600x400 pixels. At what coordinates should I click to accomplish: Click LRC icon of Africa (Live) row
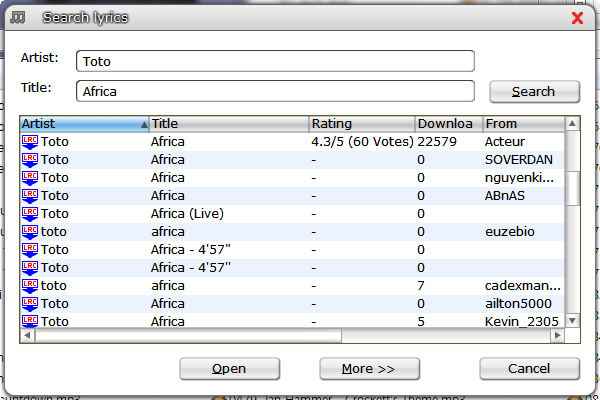coord(30,214)
